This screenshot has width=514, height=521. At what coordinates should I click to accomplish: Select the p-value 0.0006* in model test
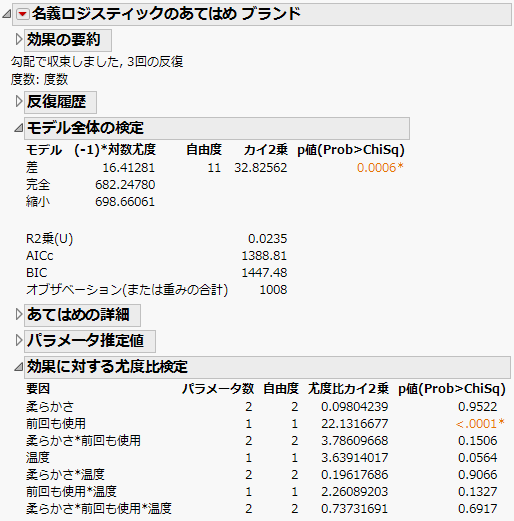point(380,168)
